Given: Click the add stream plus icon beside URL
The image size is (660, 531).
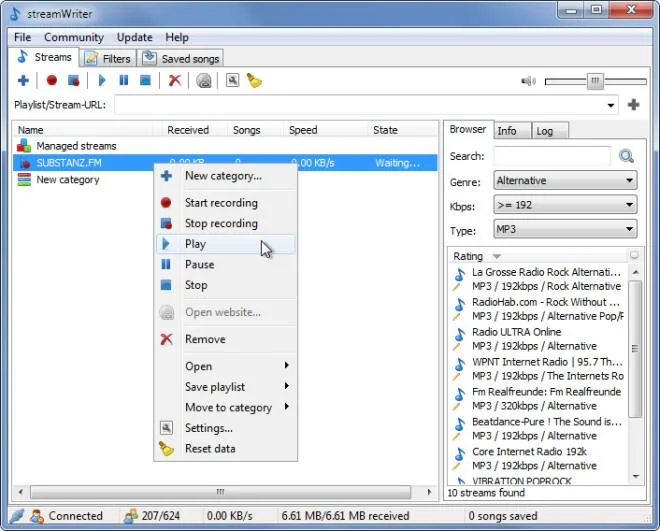Looking at the screenshot, I should pyautogui.click(x=633, y=104).
